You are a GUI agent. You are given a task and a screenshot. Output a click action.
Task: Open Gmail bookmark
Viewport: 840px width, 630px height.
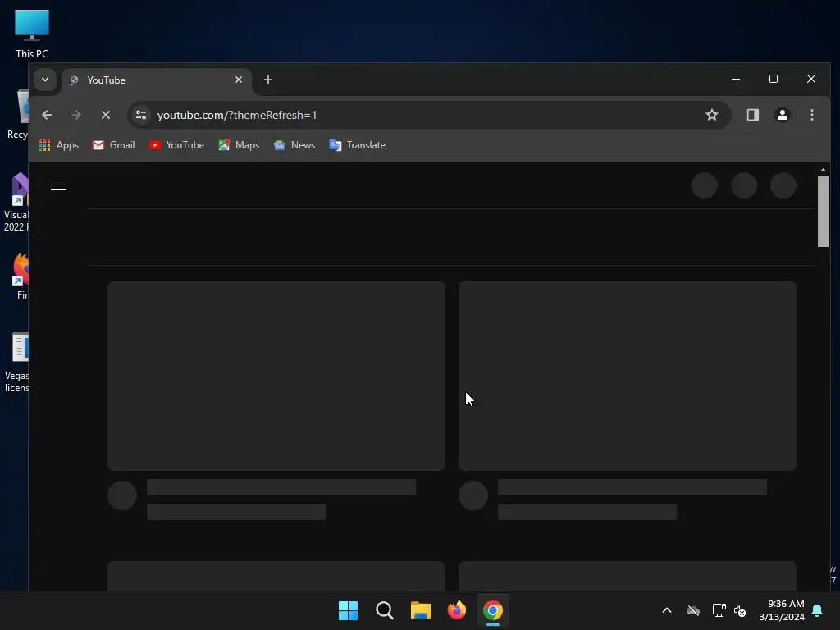(113, 145)
